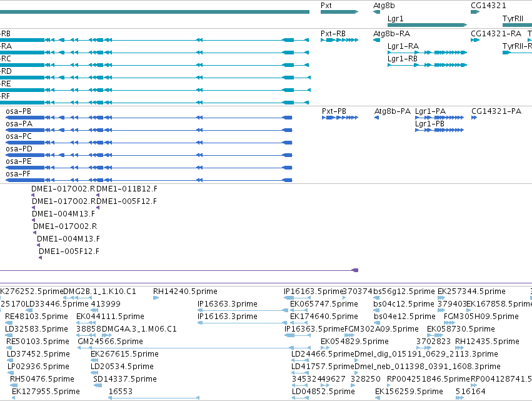The height and width of the screenshot is (401, 532).
Task: Select protein osa-PA label
Action: click(x=19, y=124)
